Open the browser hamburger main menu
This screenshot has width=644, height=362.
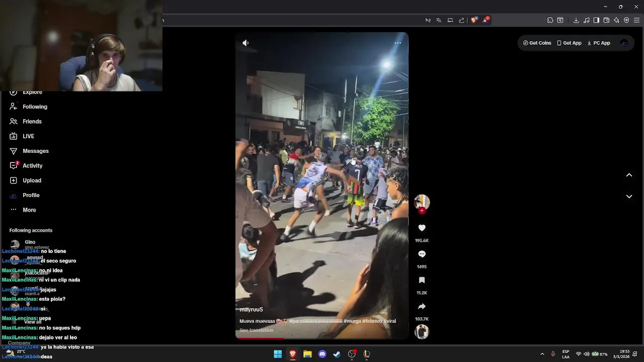click(637, 20)
